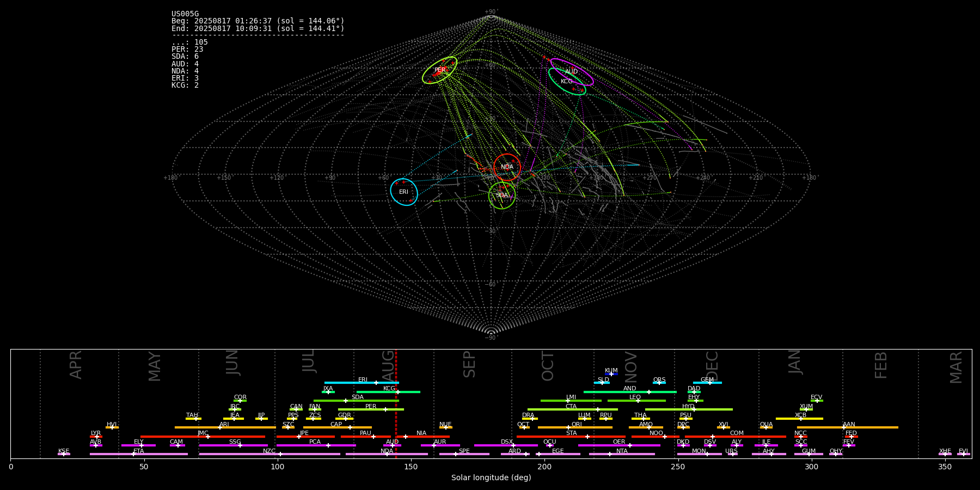Click the NTA shower label in timeline
The width and height of the screenshot is (980, 490).
tap(622, 451)
